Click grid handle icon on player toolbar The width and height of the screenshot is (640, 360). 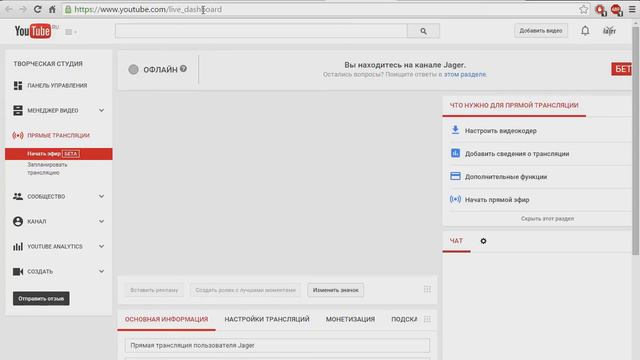click(x=427, y=289)
